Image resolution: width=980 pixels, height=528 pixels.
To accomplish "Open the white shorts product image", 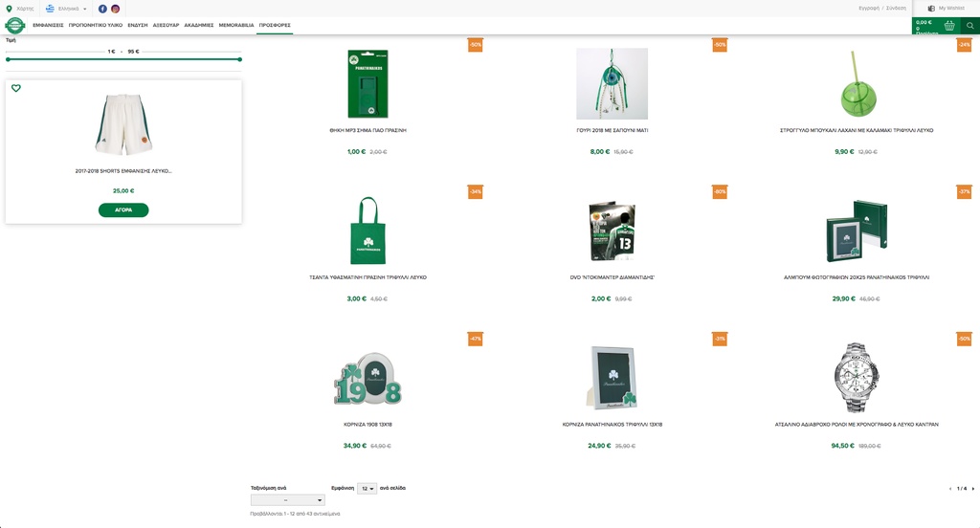I will 123,124.
